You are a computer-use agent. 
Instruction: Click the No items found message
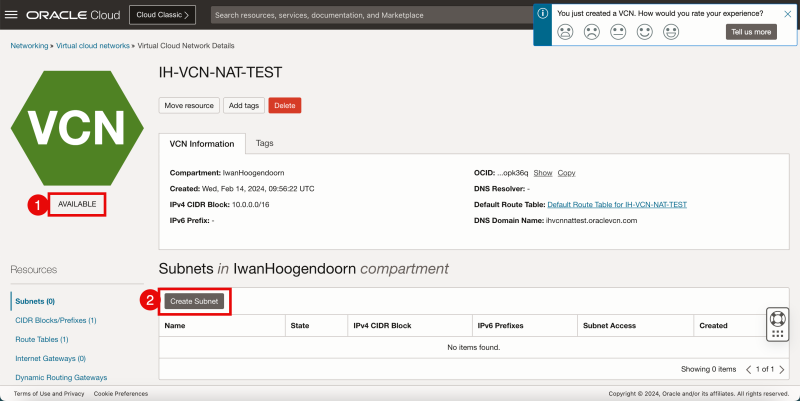point(473,347)
